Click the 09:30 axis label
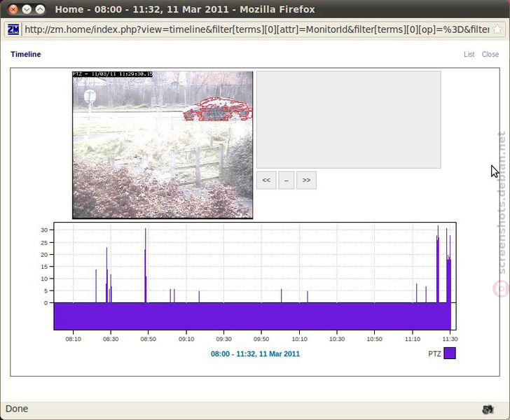Screen dimensions: 510x420 (223, 339)
